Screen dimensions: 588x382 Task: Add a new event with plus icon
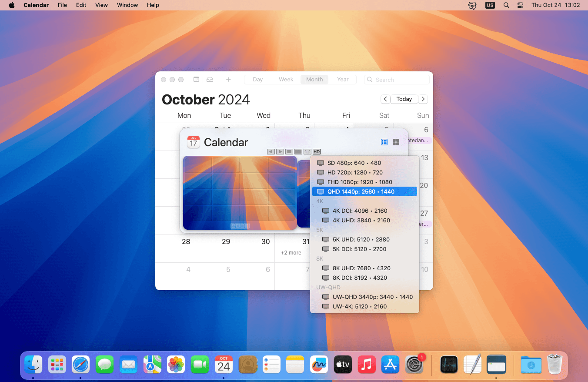(x=228, y=80)
